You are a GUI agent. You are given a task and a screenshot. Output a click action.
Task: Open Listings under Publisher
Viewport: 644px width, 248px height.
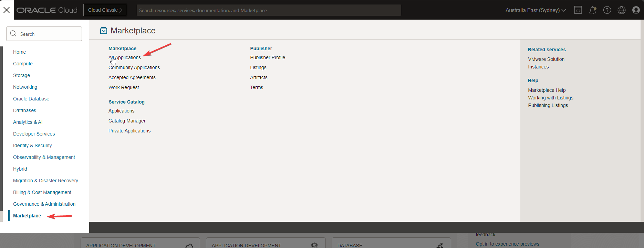[x=258, y=67]
